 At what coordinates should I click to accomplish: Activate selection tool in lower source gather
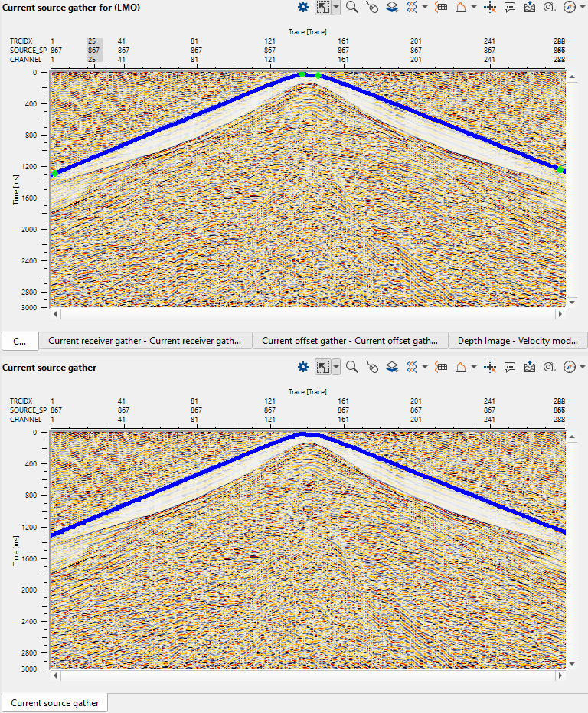pyautogui.click(x=323, y=367)
